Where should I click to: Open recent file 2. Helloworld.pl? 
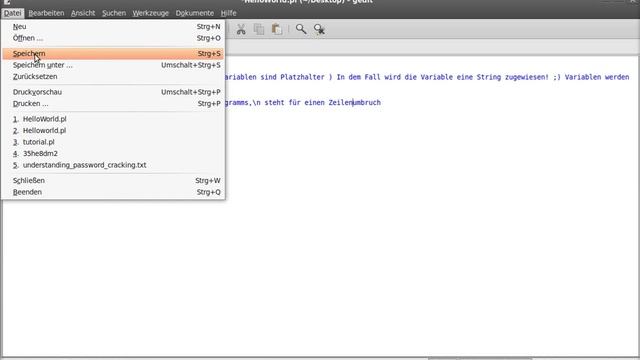(113, 130)
